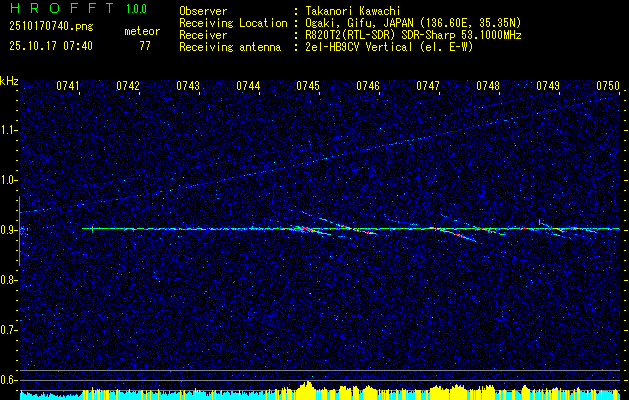Click the Observer field label
Image resolution: width=629 pixels, height=400 pixels.
point(203,12)
